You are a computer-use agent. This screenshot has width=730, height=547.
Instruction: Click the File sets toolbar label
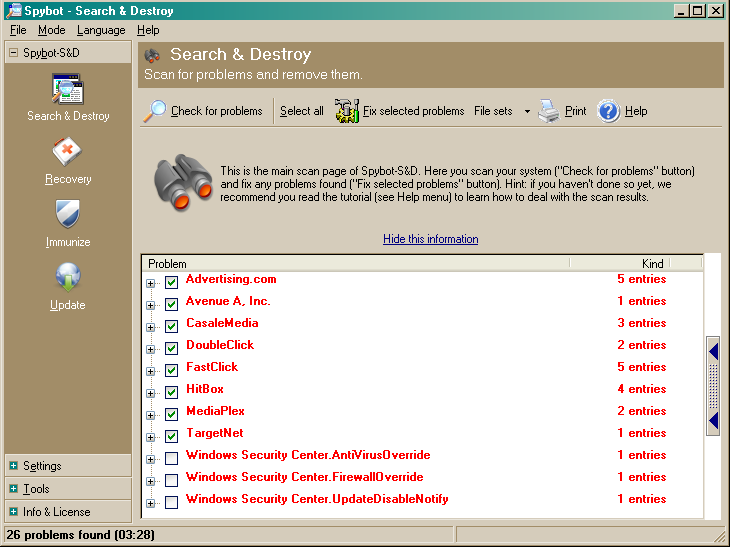[x=493, y=111]
